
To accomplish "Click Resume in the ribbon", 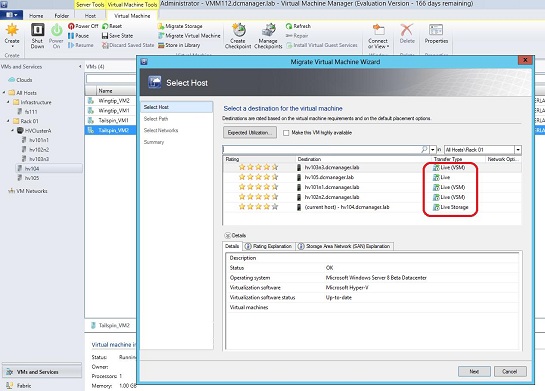I will pos(81,45).
